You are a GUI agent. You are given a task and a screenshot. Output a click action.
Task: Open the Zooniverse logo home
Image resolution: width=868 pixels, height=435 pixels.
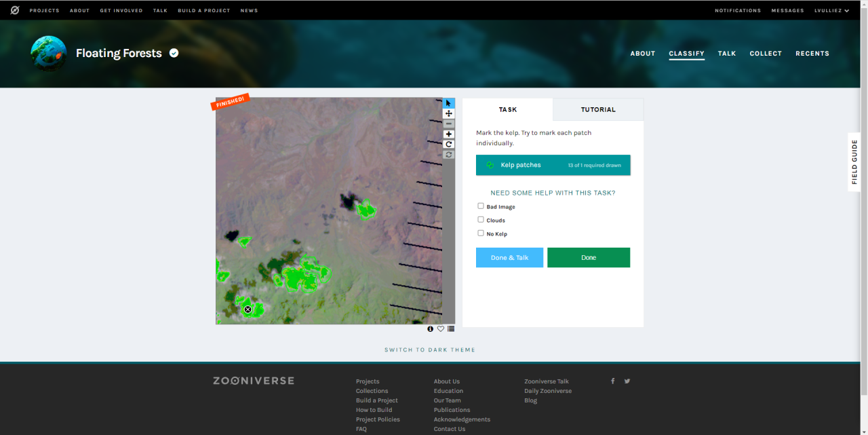click(14, 10)
